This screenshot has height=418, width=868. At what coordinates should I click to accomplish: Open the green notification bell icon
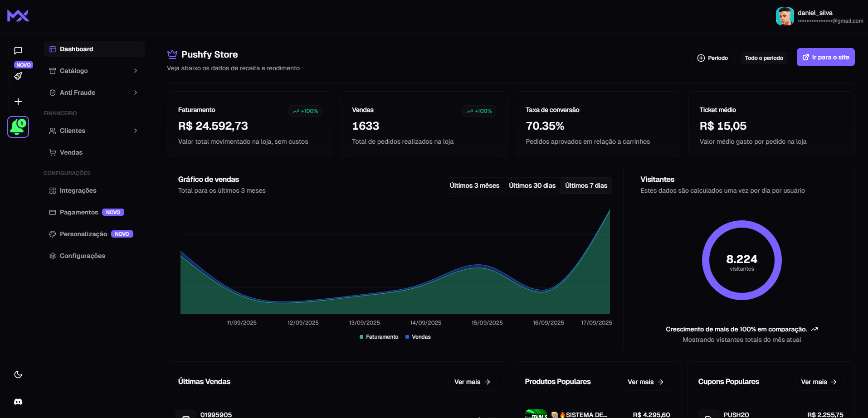coord(18,127)
